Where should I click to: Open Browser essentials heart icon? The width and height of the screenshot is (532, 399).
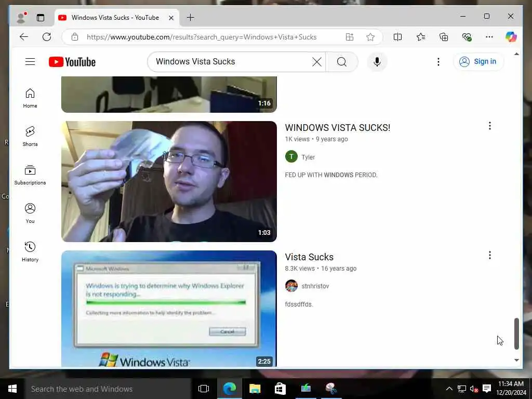tap(467, 37)
